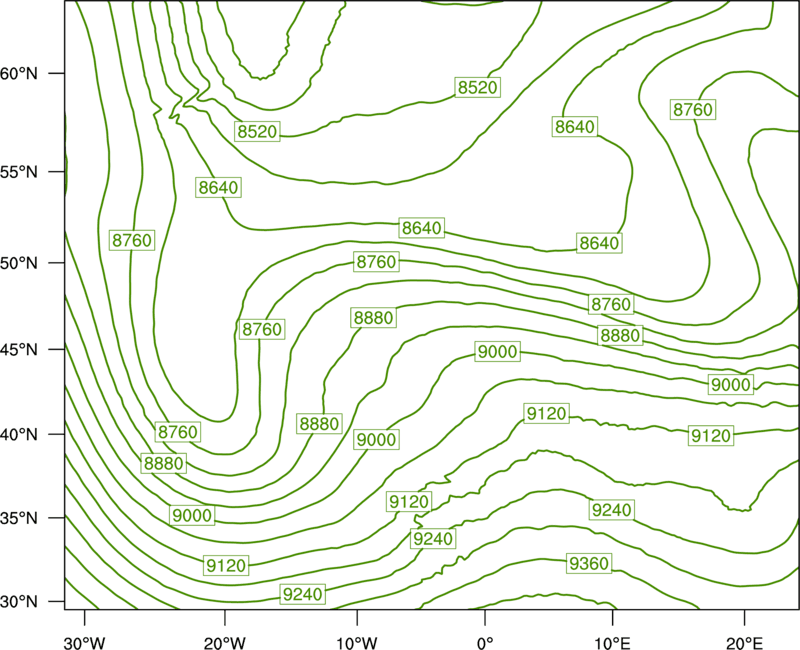Click the 20°W longitude axis label

point(224,643)
